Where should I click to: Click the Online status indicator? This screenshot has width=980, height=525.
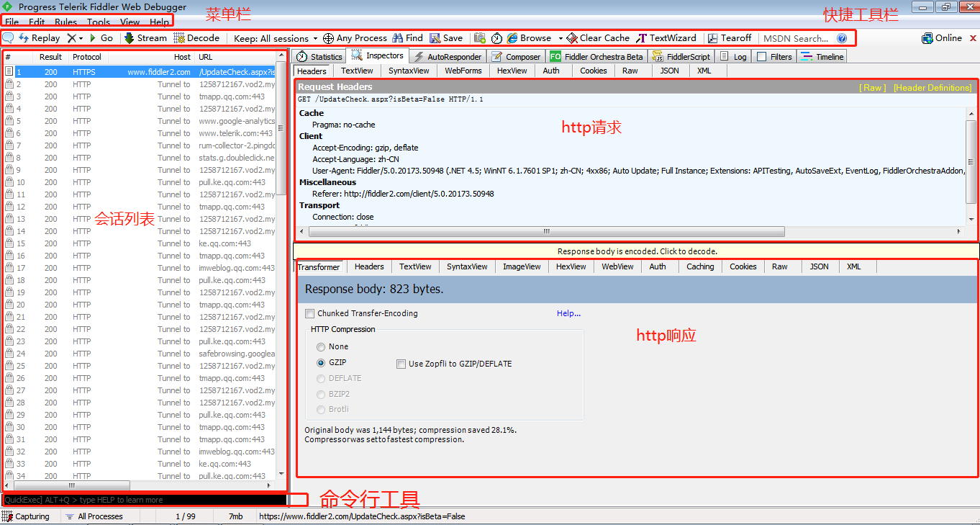(x=942, y=38)
